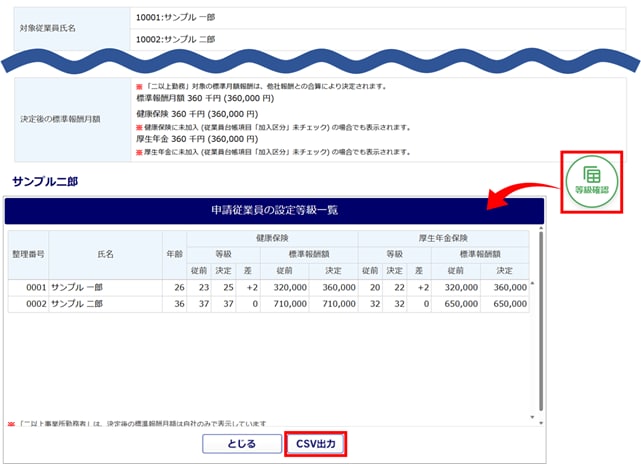Image resolution: width=641 pixels, height=464 pixels.
Task: Click the 整理番号 column header
Action: [28, 255]
